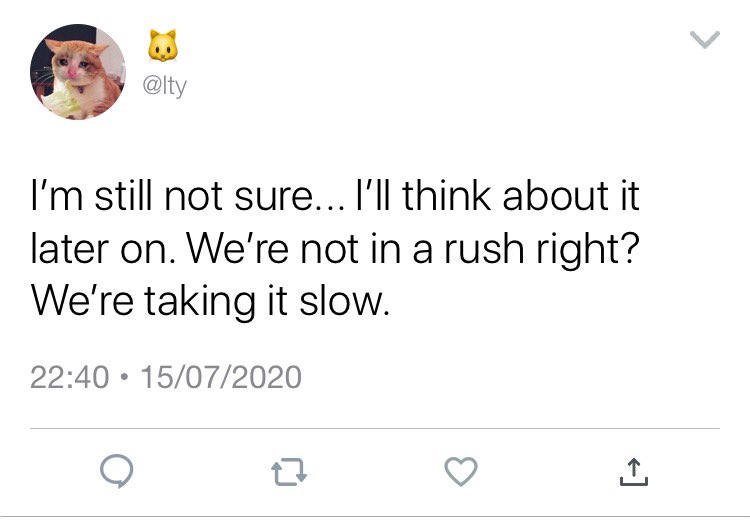Expand the tweet options chevron menu
The image size is (750, 520).
tap(705, 40)
